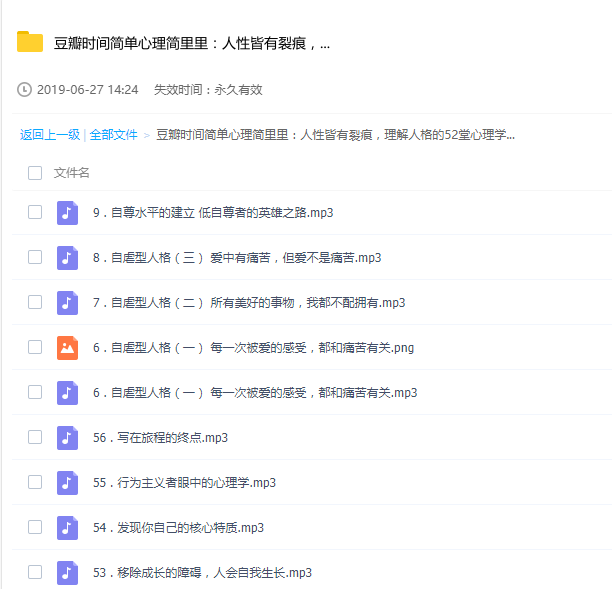Check the box for 54．发现你自己的核心特质.mp3
The width and height of the screenshot is (612, 589).
35,527
